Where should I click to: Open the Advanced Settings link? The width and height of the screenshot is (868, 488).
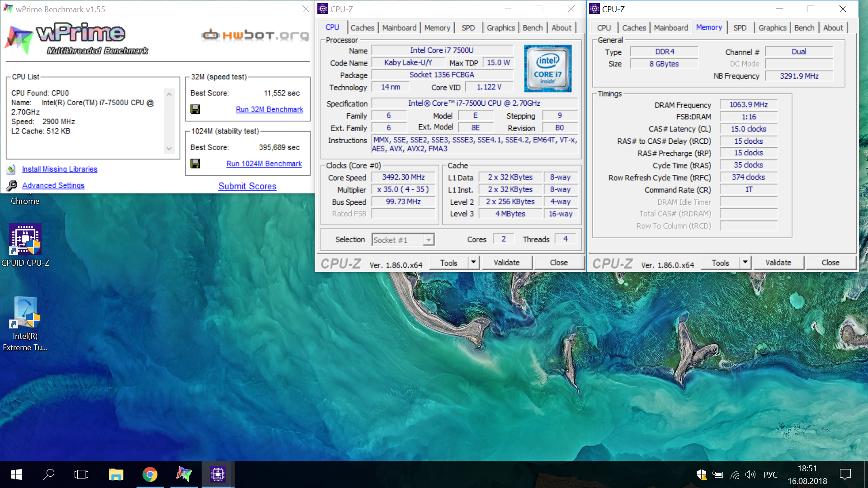tap(53, 185)
